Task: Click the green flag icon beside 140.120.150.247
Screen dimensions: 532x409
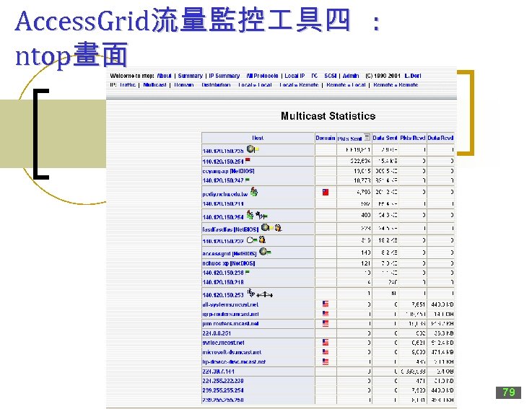Action: 248,180
